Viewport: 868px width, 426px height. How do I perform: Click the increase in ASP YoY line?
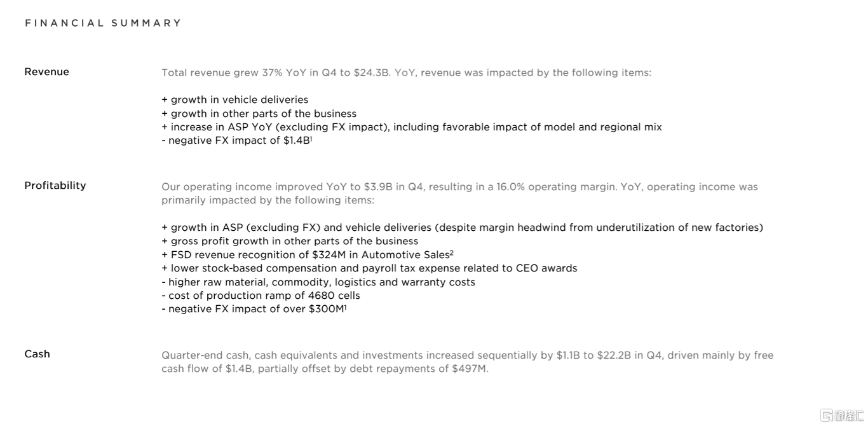(x=412, y=127)
